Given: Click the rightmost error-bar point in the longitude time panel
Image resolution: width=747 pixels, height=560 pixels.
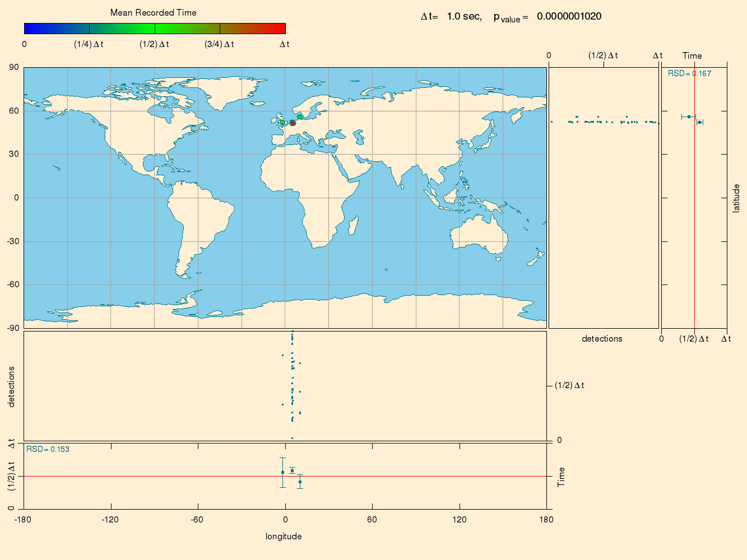Looking at the screenshot, I should pyautogui.click(x=300, y=482).
